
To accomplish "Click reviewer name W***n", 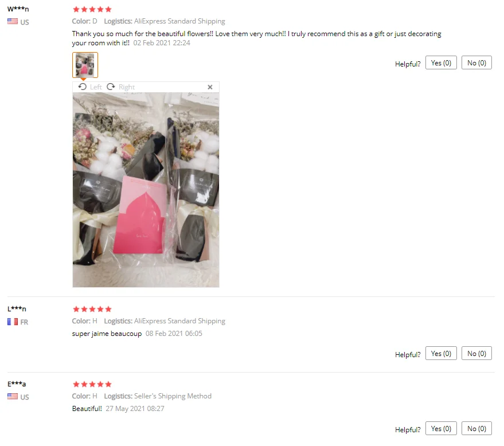I will pos(18,9).
